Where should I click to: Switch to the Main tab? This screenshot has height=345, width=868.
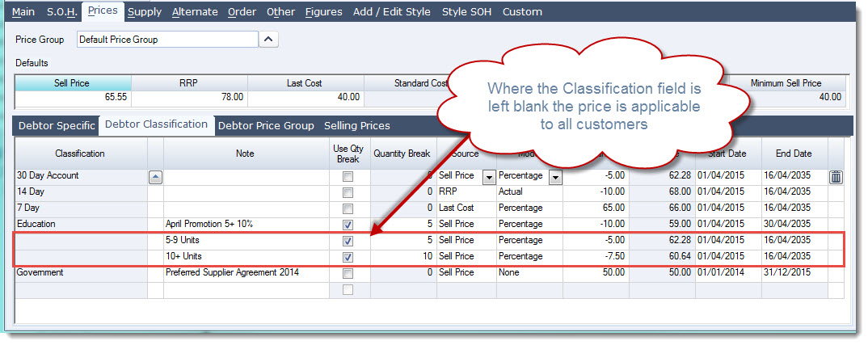click(x=23, y=11)
